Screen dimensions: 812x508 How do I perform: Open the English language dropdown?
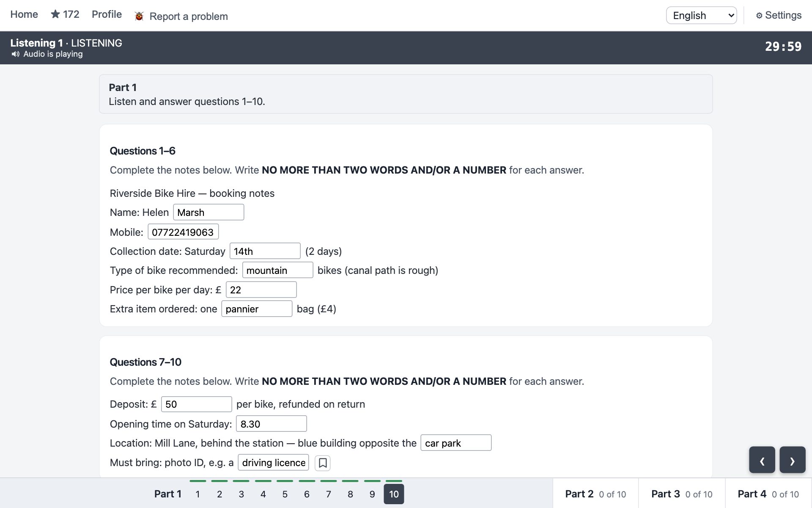click(701, 16)
